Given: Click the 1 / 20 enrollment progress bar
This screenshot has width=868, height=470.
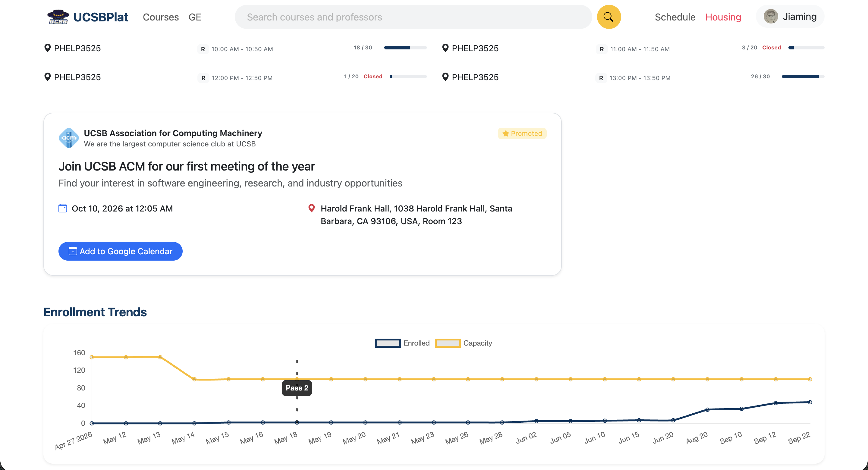Looking at the screenshot, I should tap(408, 77).
